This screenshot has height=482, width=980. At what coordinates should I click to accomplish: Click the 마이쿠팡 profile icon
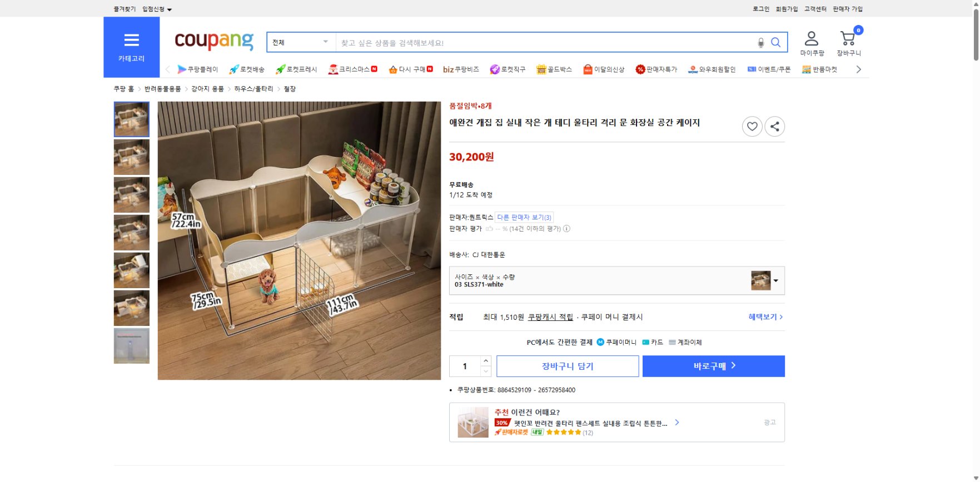click(812, 38)
